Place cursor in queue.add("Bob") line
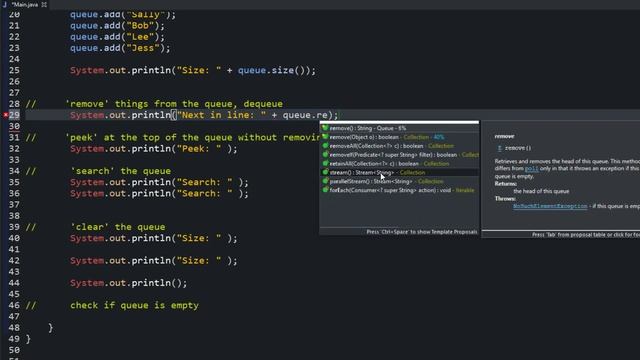The image size is (640, 360). click(x=117, y=25)
